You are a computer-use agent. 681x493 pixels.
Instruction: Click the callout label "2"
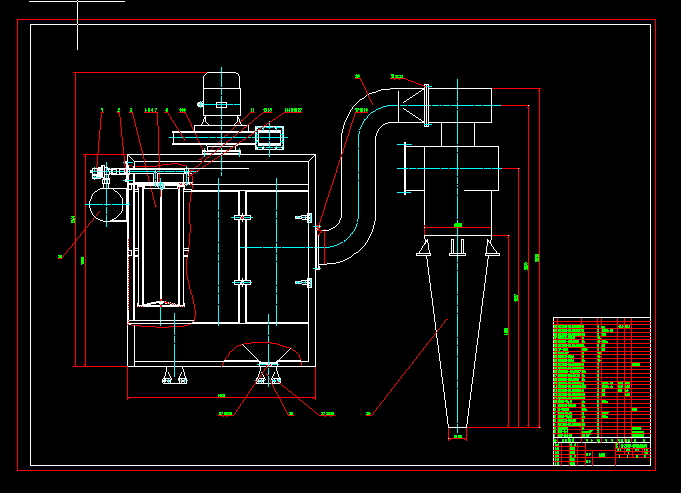coord(119,110)
